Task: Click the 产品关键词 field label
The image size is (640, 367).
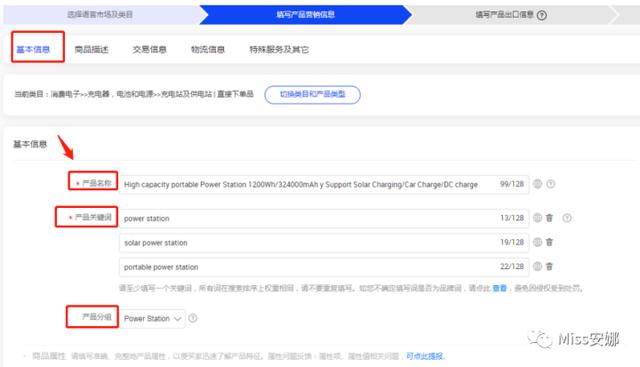Action: click(x=93, y=217)
